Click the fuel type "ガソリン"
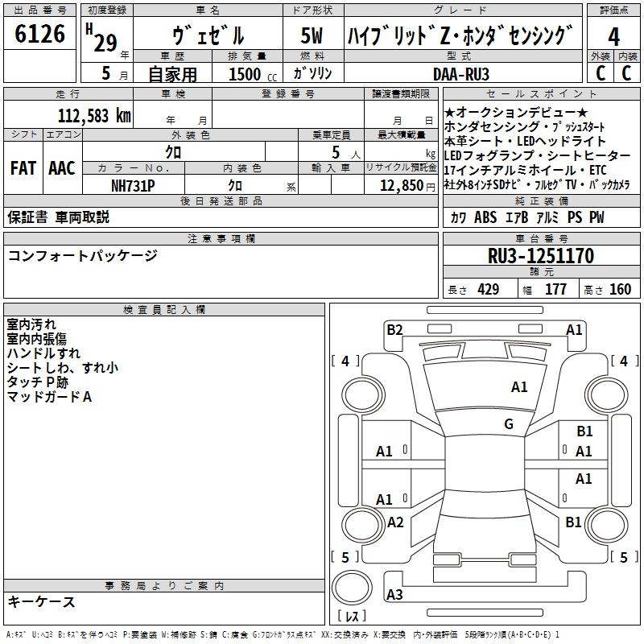 coord(312,73)
